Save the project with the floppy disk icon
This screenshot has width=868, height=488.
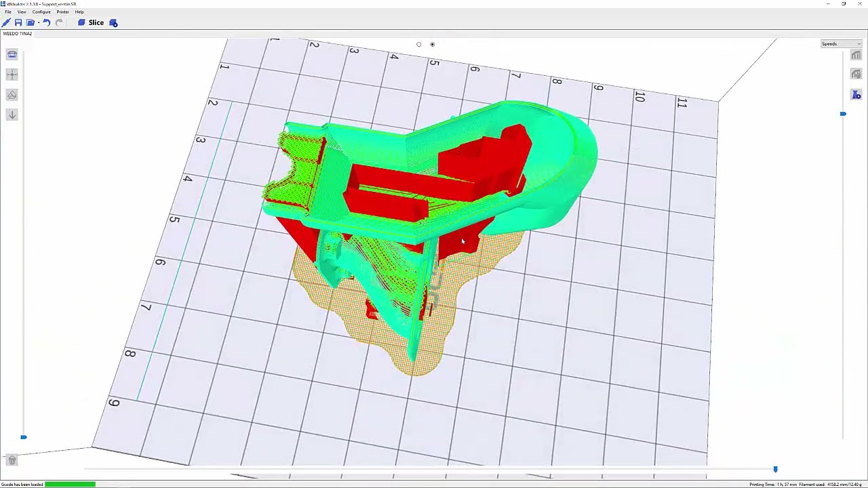point(18,22)
